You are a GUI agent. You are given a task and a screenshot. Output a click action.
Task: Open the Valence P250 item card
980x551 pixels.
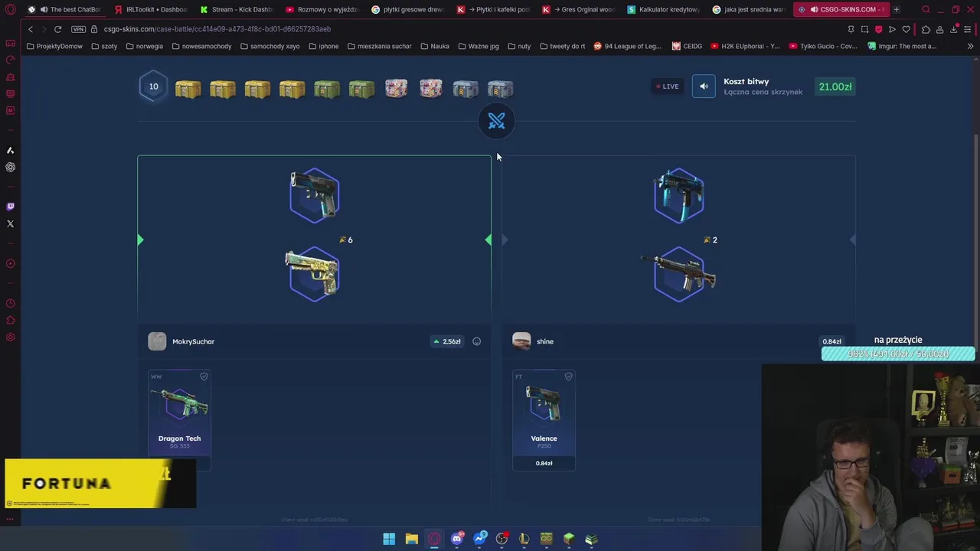tap(544, 419)
